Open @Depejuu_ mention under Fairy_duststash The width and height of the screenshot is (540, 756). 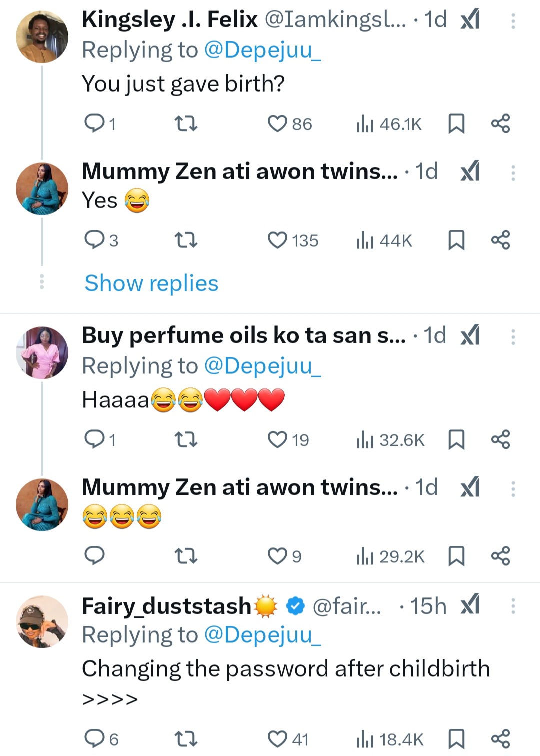tap(262, 635)
